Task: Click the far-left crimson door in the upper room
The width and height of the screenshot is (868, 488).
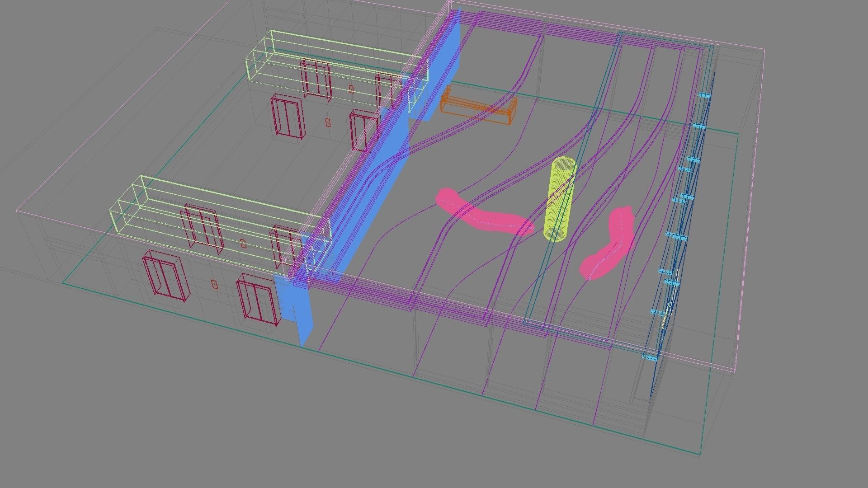Action: [x=287, y=117]
